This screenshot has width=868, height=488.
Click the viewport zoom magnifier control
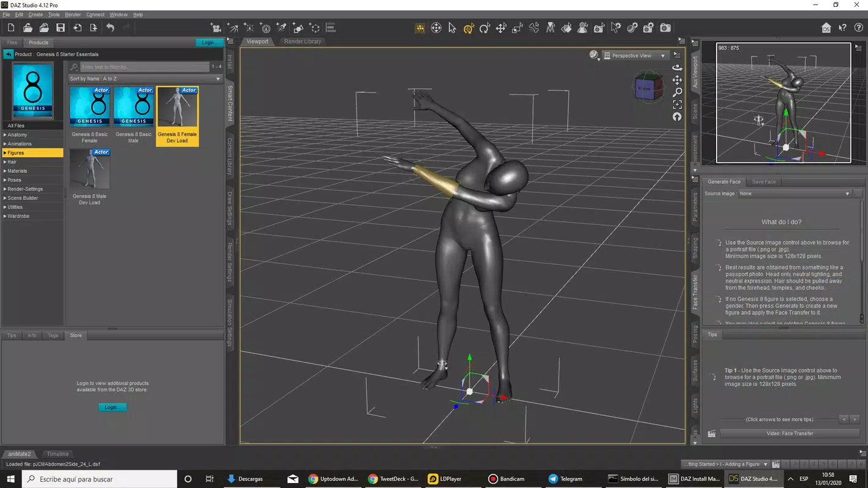pos(677,92)
